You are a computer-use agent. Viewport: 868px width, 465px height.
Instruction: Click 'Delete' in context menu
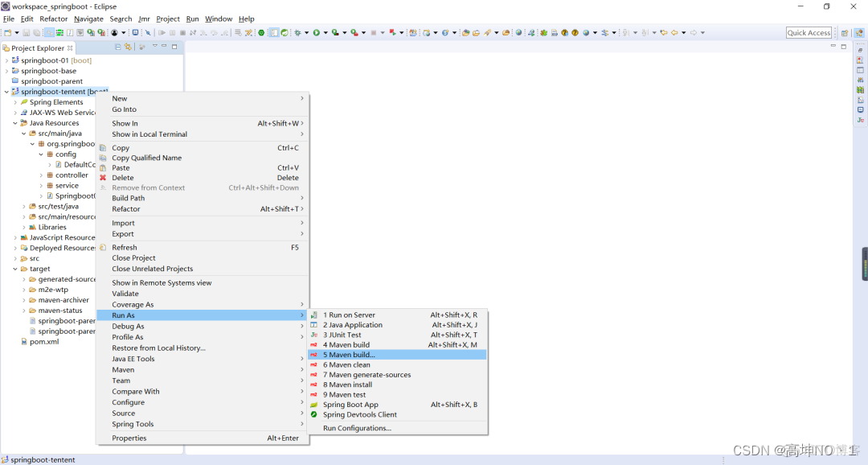click(x=203, y=178)
